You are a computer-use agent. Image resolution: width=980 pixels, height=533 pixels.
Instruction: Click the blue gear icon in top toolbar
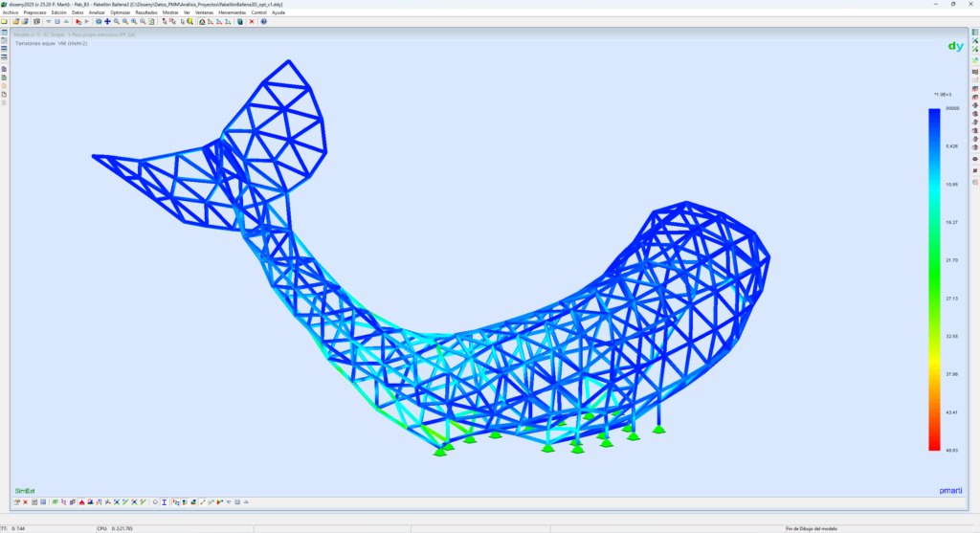point(98,21)
